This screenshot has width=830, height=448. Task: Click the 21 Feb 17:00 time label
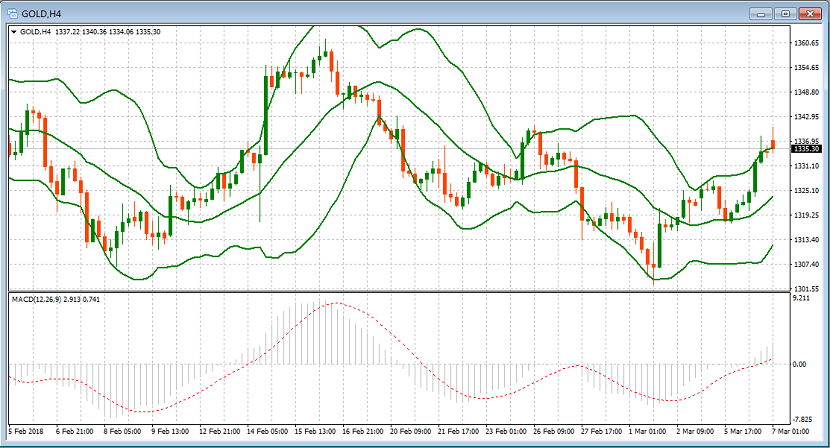458,432
